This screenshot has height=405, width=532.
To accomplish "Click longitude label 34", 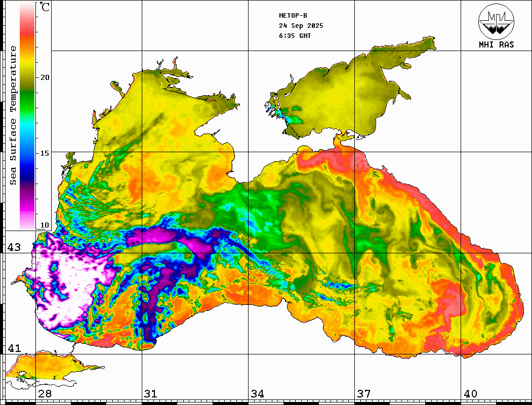I will (257, 394).
